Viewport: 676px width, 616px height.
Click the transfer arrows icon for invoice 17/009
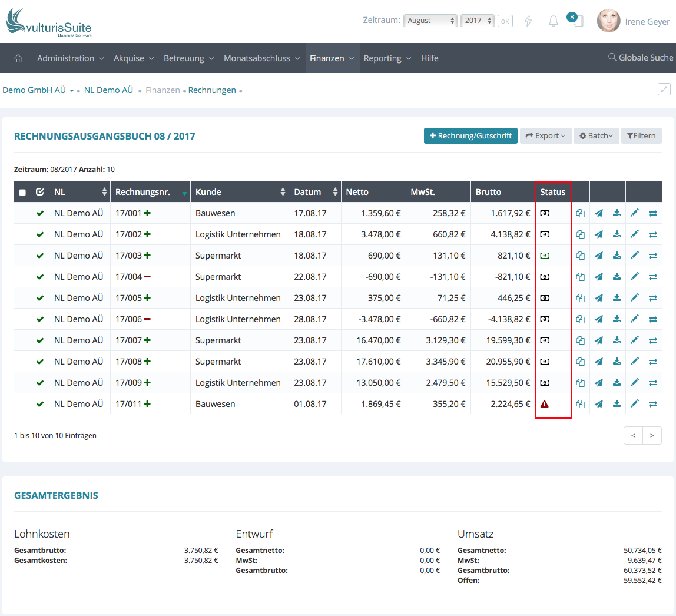click(653, 383)
